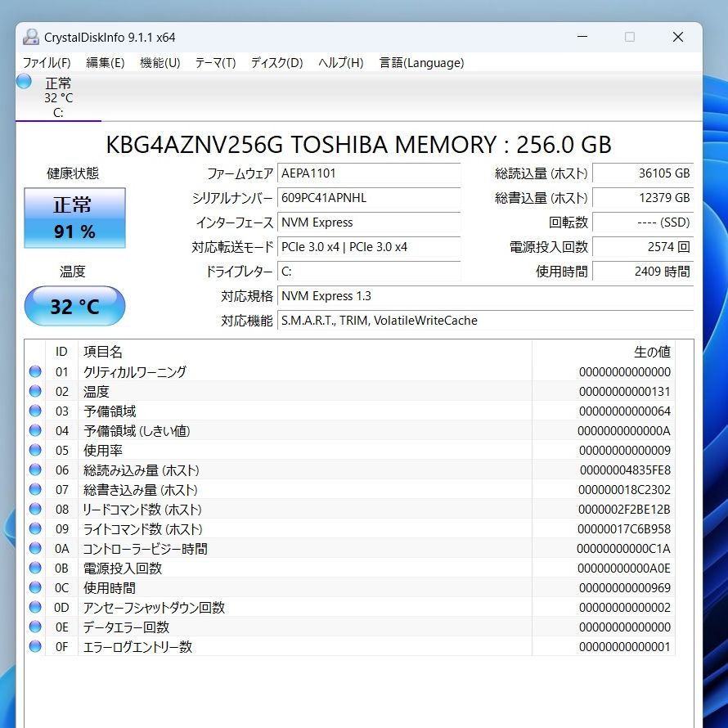The height and width of the screenshot is (728, 728).
Task: Click status orb for クリティカルワーニング row
Action: coord(35,371)
